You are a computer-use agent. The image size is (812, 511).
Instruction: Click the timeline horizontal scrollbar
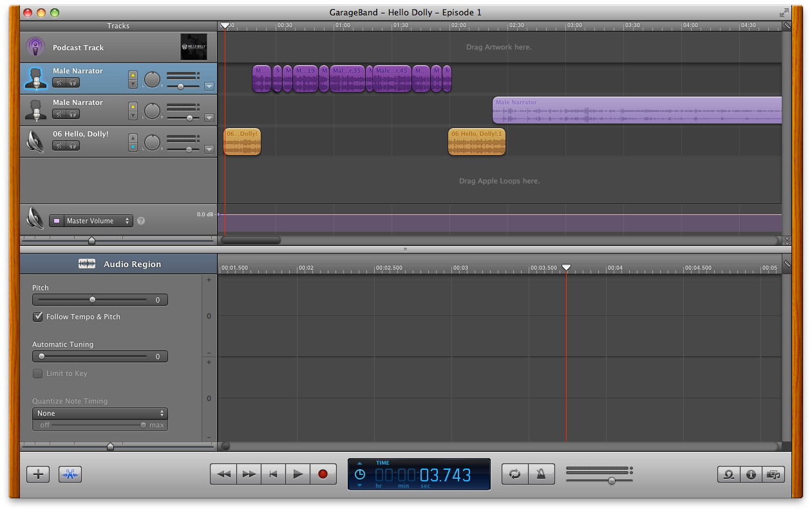[x=251, y=240]
